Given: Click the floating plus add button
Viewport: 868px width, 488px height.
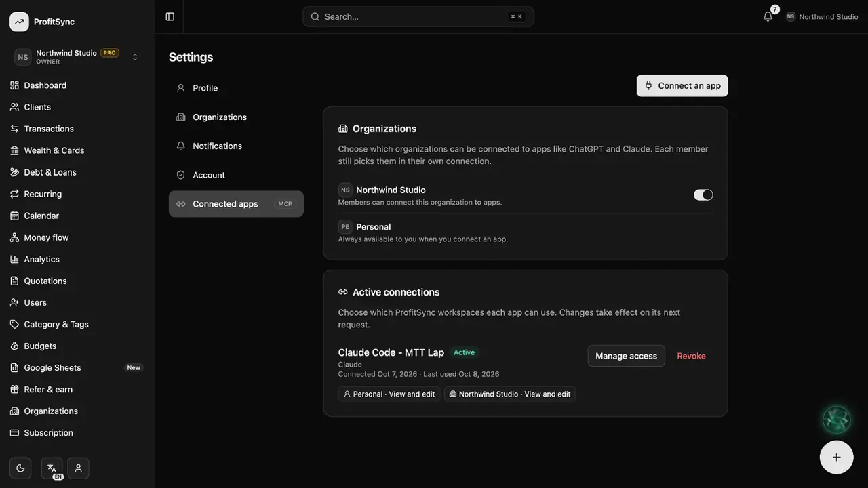Looking at the screenshot, I should coord(837,457).
